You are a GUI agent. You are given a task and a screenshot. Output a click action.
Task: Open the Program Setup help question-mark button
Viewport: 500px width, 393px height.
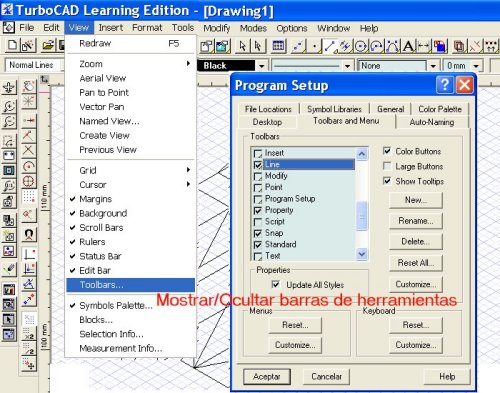point(444,85)
